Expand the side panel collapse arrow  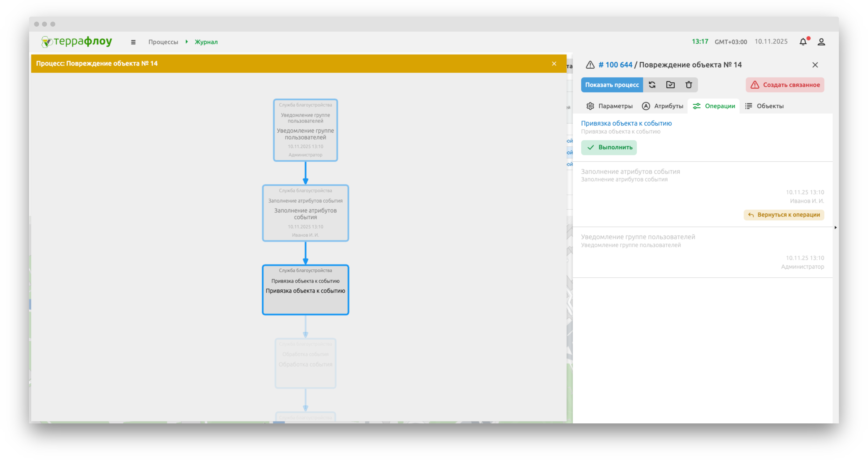(835, 228)
